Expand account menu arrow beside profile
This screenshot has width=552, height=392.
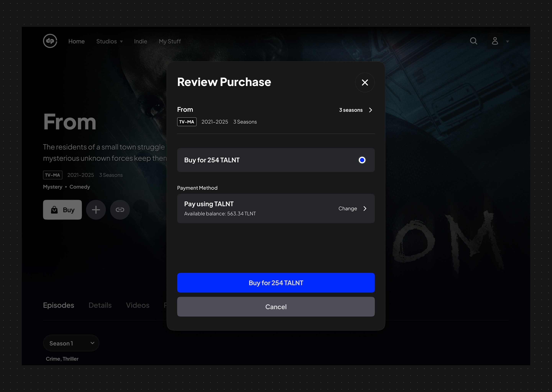[x=508, y=42]
